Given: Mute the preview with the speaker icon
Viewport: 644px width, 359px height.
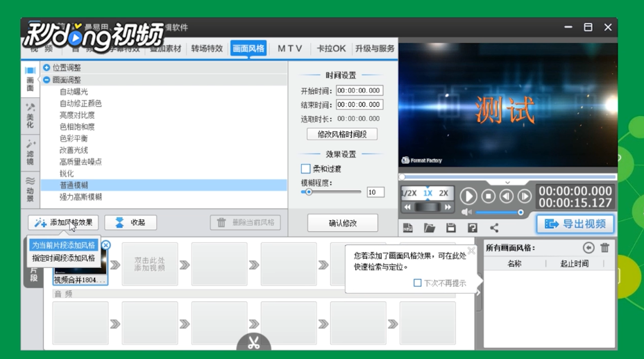Looking at the screenshot, I should [x=466, y=212].
